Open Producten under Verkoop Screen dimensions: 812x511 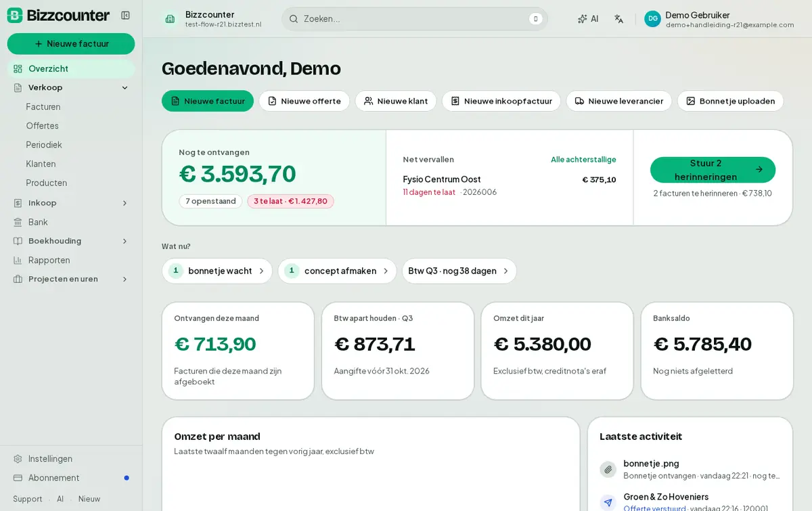[47, 183]
